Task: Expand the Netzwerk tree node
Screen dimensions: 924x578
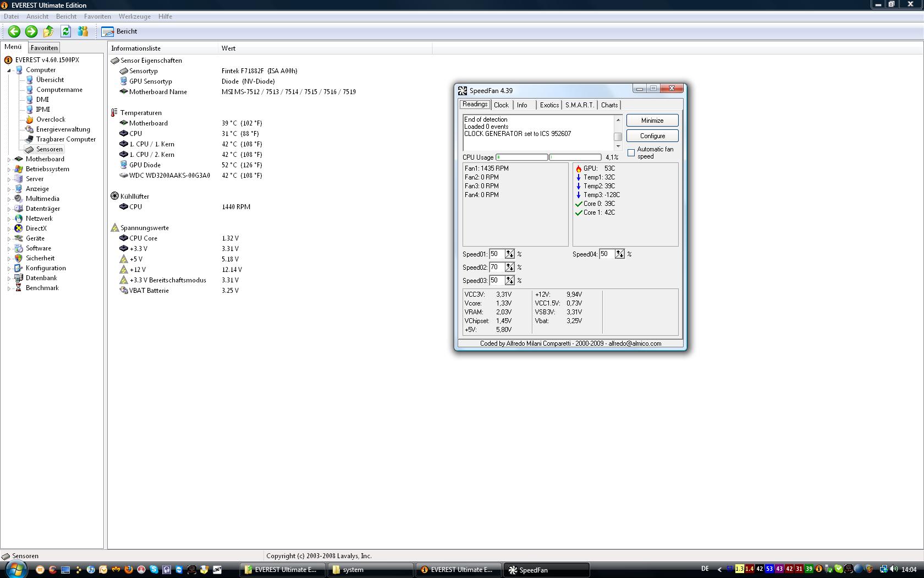Action: 9,219
